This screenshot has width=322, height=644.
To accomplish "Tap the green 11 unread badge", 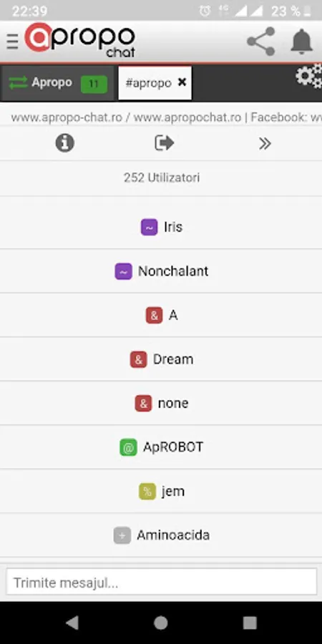I will (94, 84).
